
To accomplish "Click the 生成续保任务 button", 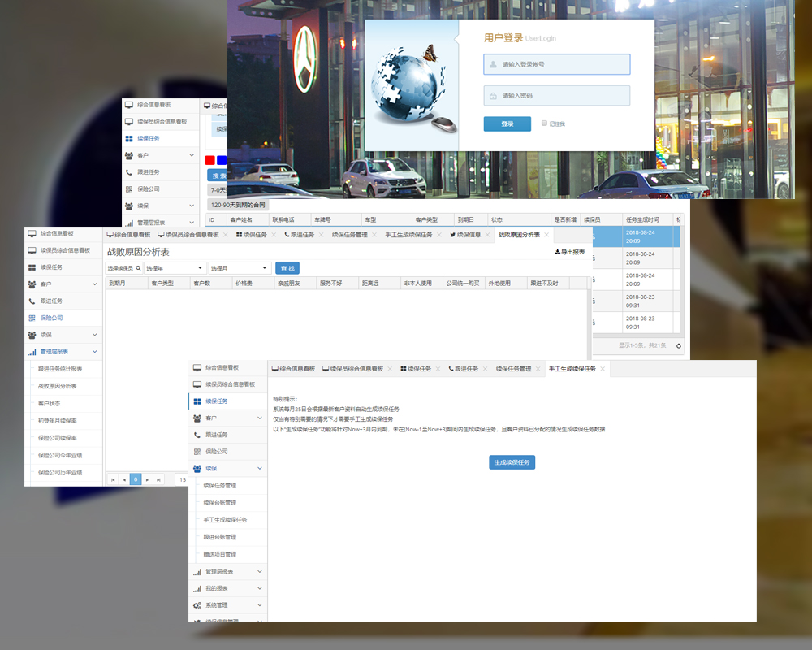I will pos(512,462).
